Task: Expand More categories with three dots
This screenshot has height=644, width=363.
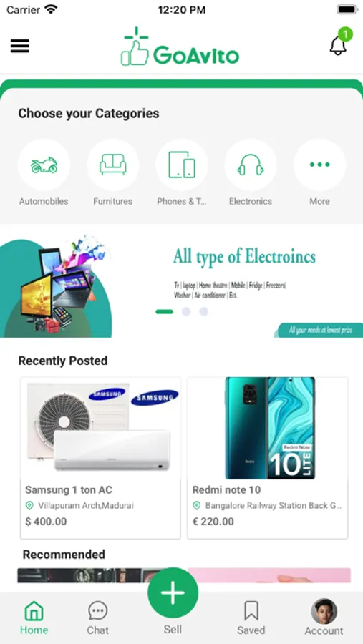Action: pos(319,165)
